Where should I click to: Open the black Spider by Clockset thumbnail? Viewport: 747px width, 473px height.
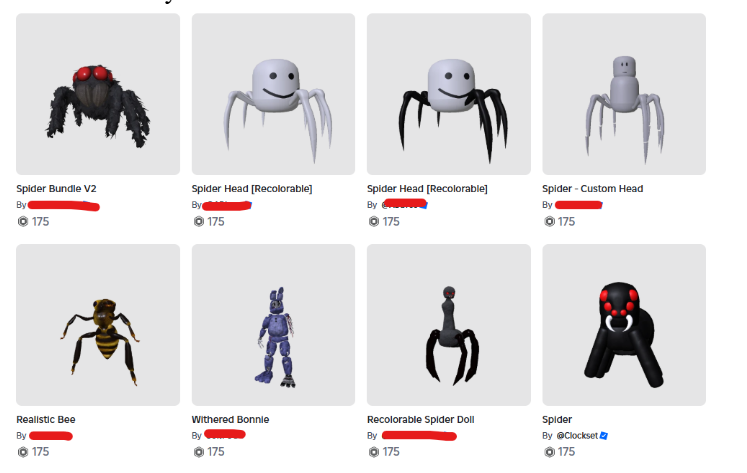coord(624,325)
